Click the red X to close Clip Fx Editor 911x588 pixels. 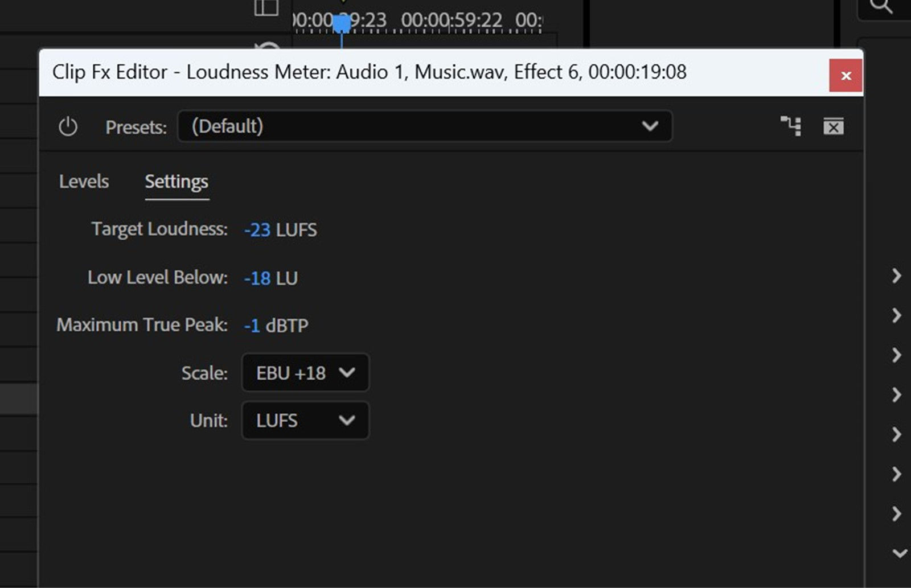point(847,75)
